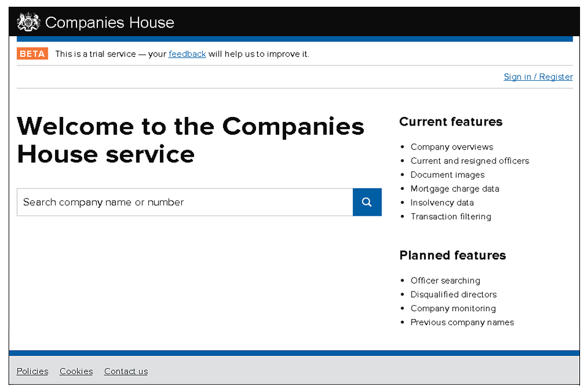Click the Officer searching list item
This screenshot has height=392, width=588.
point(445,281)
